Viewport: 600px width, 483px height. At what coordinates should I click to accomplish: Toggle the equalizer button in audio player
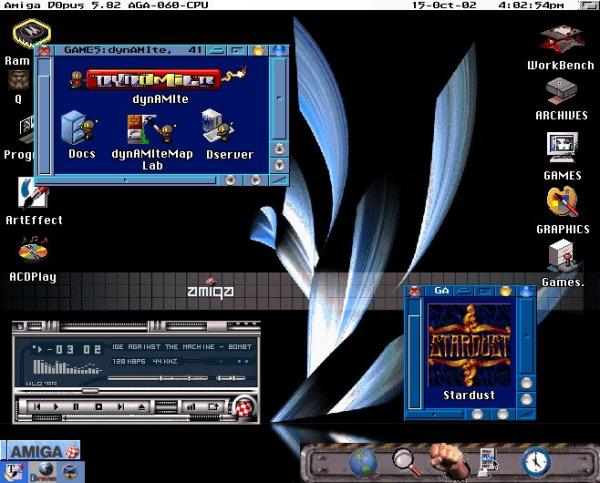190,407
